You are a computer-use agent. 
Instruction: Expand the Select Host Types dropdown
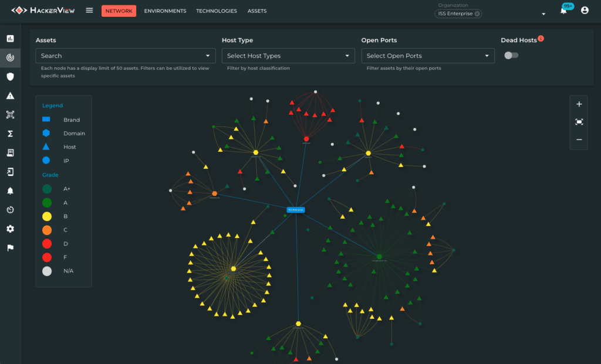click(x=288, y=56)
